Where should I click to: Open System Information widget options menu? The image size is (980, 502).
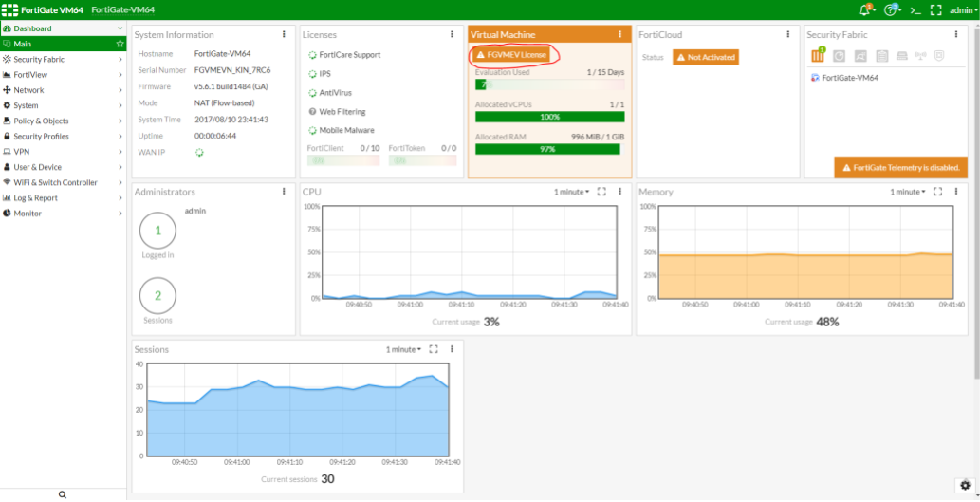284,34
